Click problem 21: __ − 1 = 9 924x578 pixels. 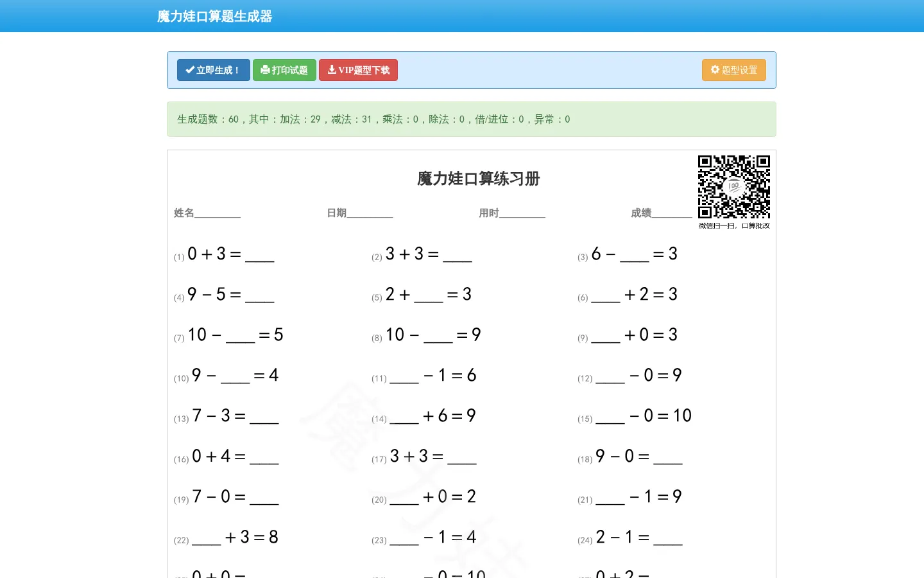pos(629,497)
